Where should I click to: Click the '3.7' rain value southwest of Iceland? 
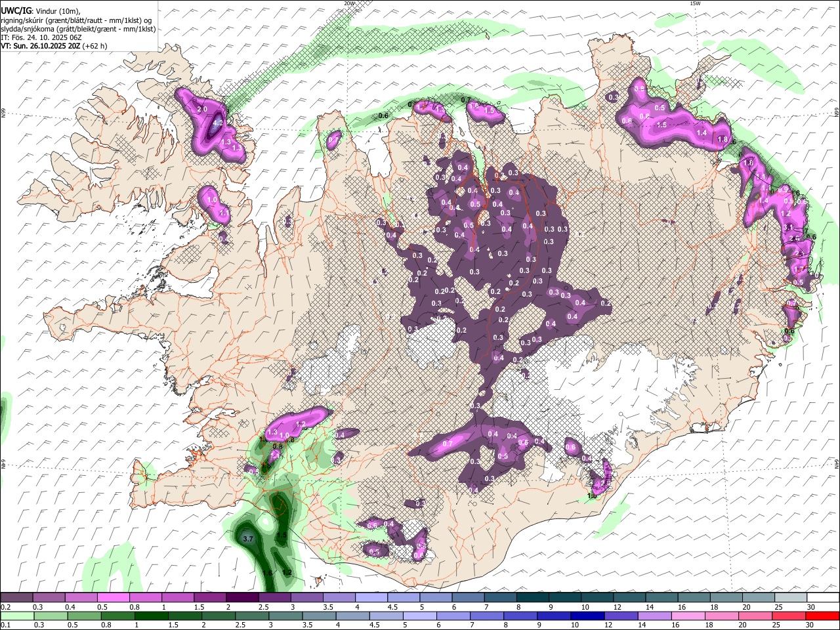tap(248, 539)
